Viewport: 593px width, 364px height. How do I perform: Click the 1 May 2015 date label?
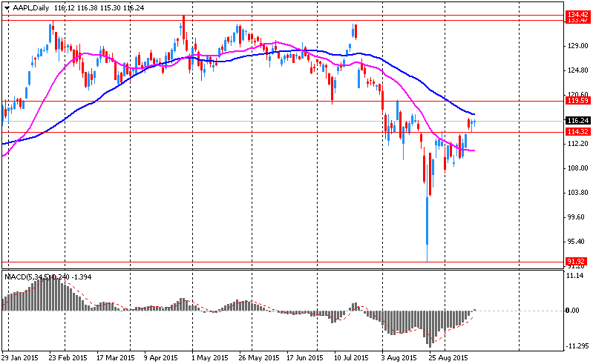coord(210,357)
